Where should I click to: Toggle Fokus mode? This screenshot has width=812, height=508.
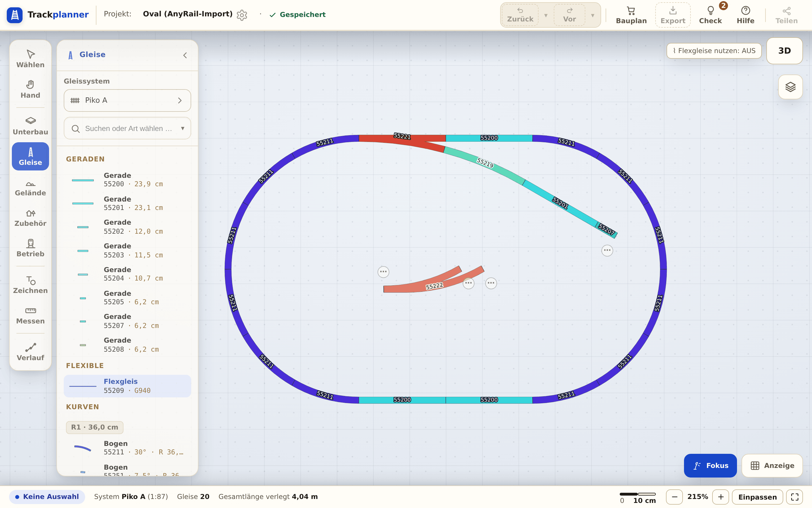710,465
